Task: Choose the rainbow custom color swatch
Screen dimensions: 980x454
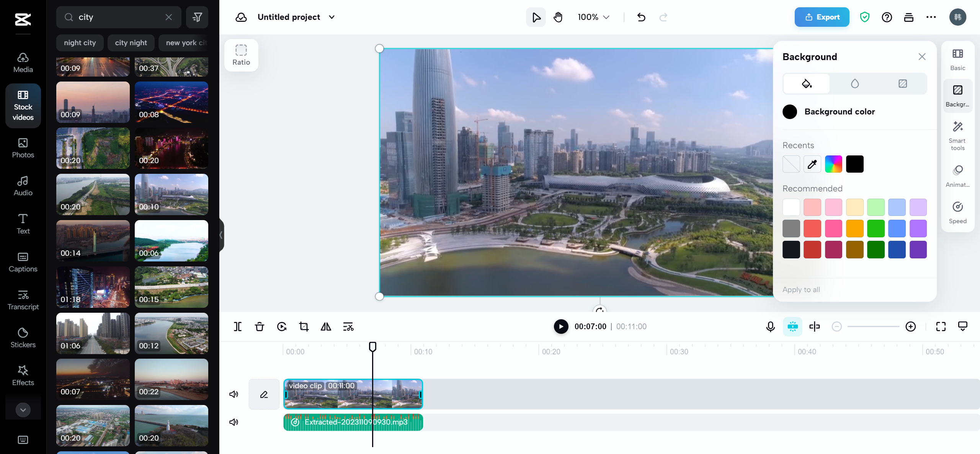Action: (x=833, y=164)
